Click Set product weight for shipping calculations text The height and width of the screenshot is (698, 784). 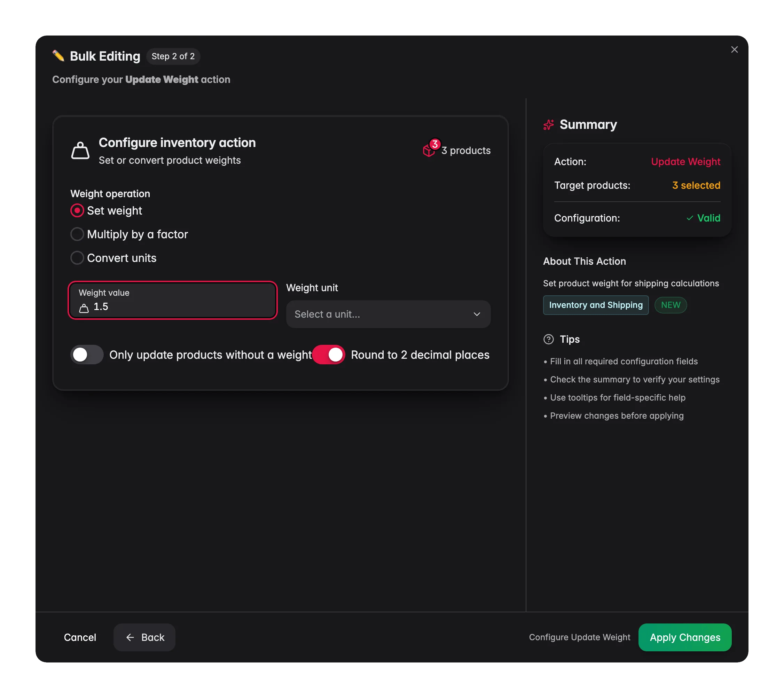pos(630,284)
